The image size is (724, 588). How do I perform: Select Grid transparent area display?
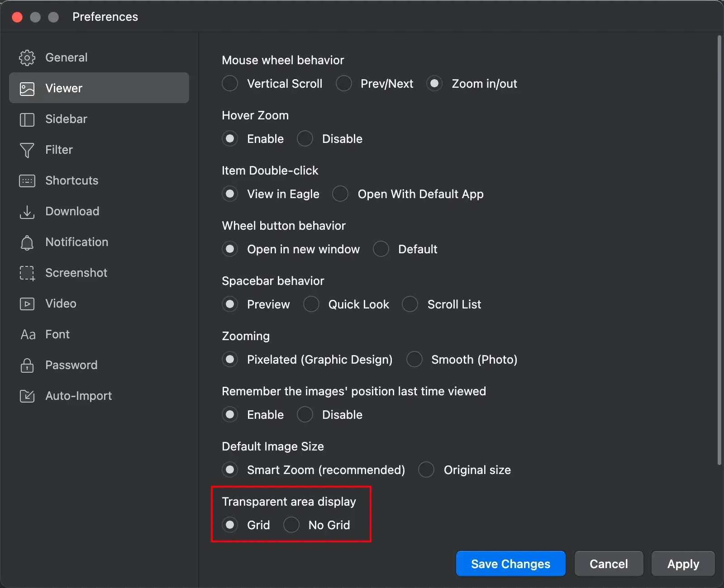point(230,525)
